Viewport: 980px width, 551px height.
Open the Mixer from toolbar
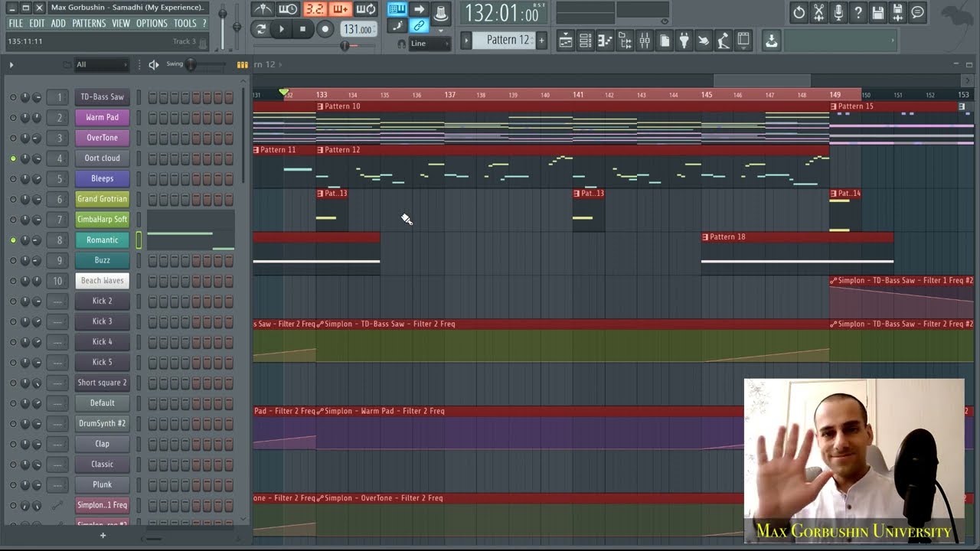click(x=645, y=41)
